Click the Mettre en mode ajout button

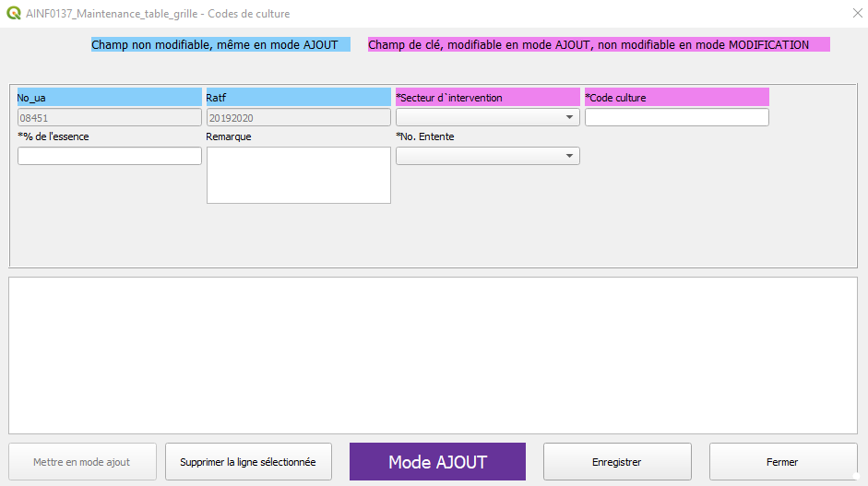(82, 462)
